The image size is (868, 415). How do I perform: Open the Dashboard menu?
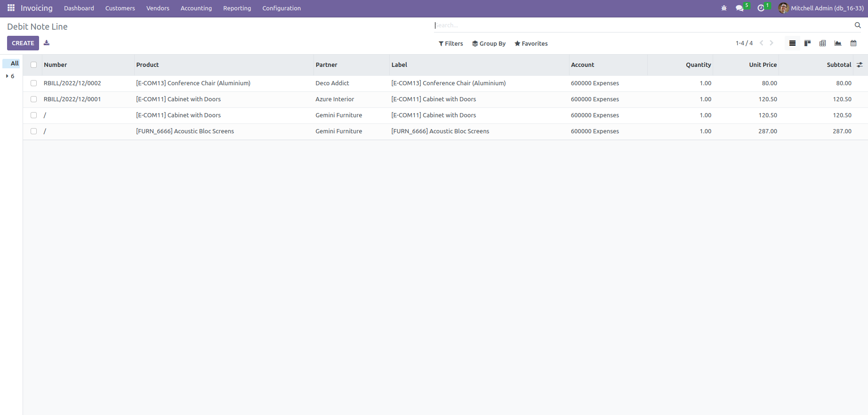click(79, 8)
